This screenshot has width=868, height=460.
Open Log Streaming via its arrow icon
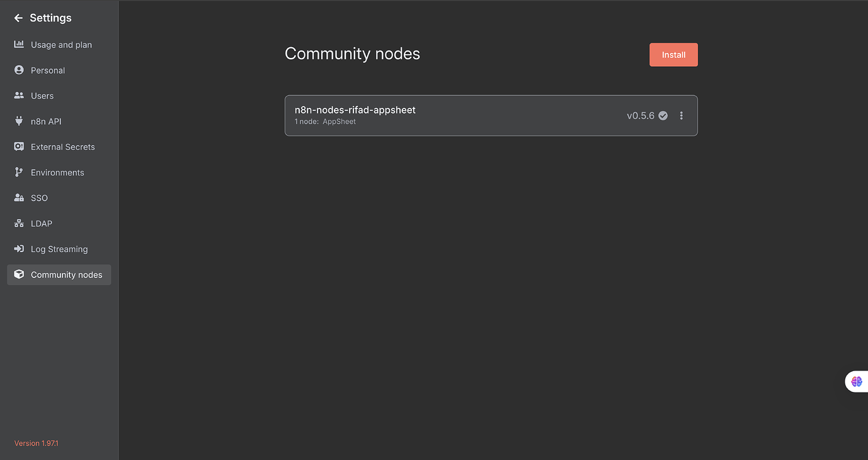[19, 249]
